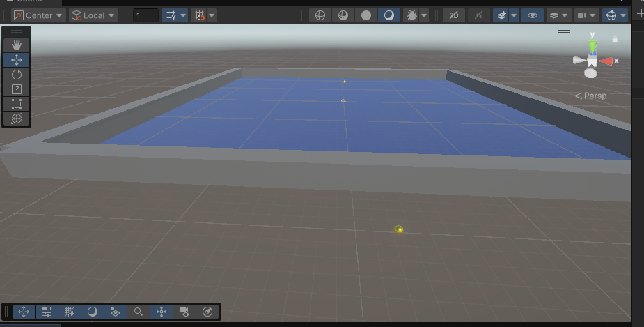Viewport: 644px width, 327px height.
Task: Toggle the Cameras overlay in bottom bar
Action: tap(184, 312)
